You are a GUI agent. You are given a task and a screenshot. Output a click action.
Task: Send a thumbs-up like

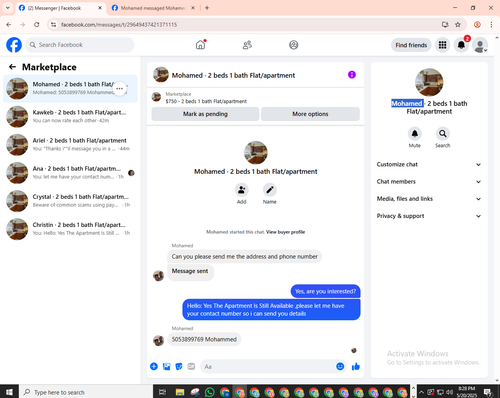coord(356,366)
